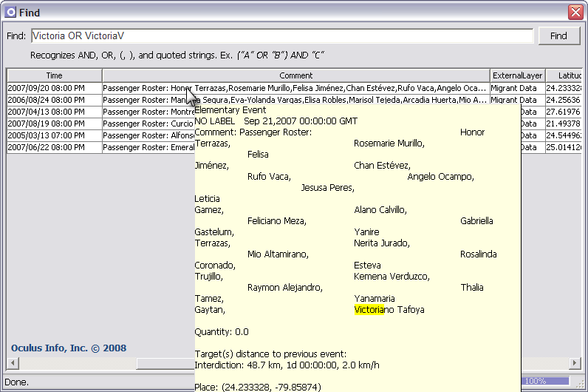Click the 'Done.' status bar message

[x=16, y=382]
